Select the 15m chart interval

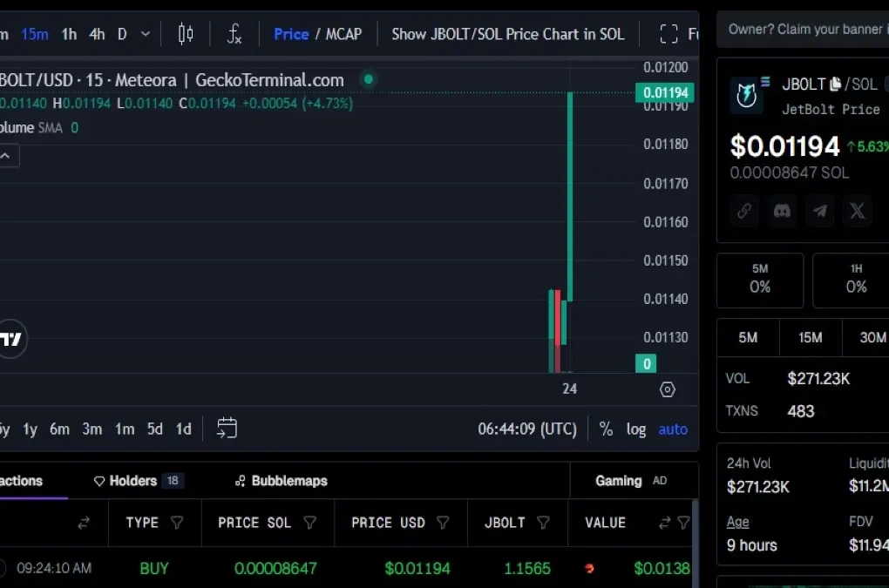(x=35, y=34)
